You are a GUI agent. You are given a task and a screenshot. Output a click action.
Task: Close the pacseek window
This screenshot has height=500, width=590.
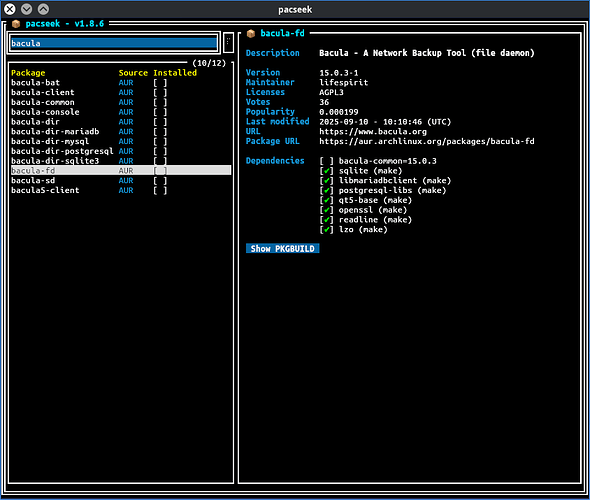(10, 9)
